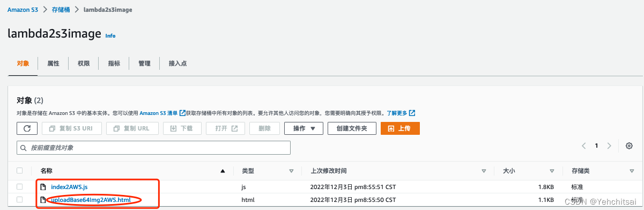Check the box for uploadBase64Img2AWS.html
The width and height of the screenshot is (644, 210).
tap(20, 200)
